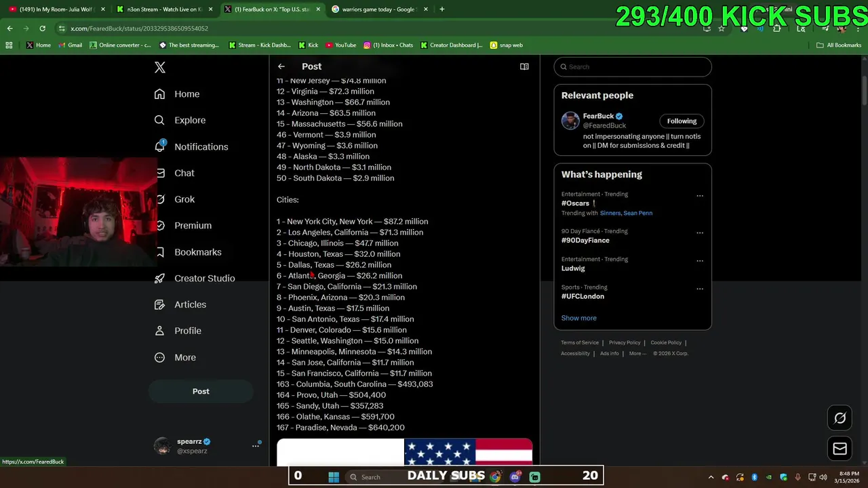Open snap web bookmark

tap(506, 45)
